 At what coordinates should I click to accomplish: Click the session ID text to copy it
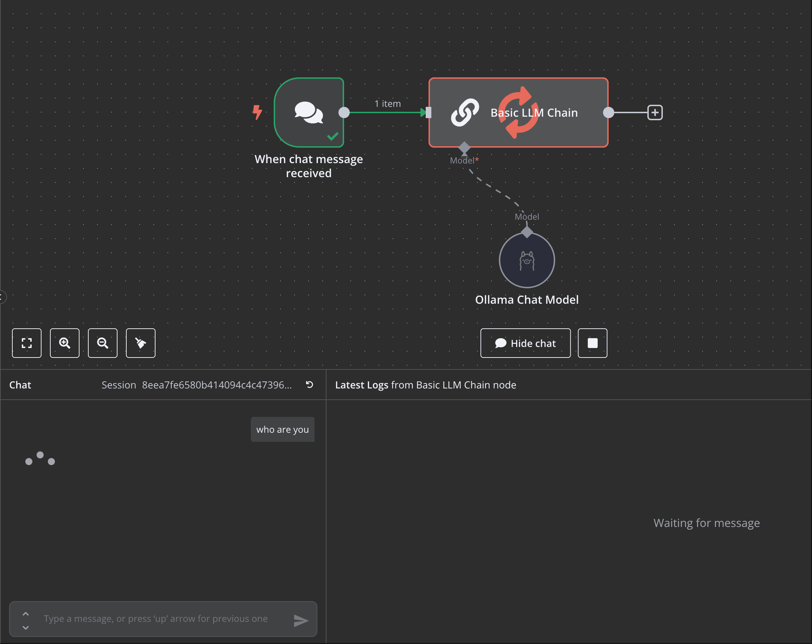click(217, 385)
